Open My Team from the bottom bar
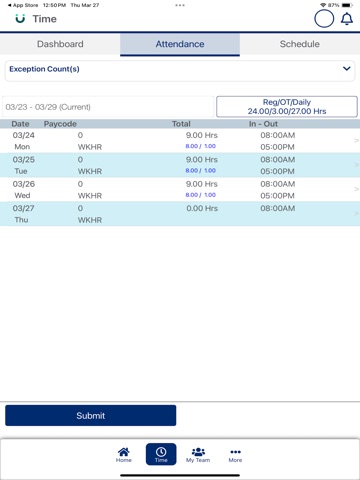Screen dimensions: 360x480 click(x=198, y=455)
